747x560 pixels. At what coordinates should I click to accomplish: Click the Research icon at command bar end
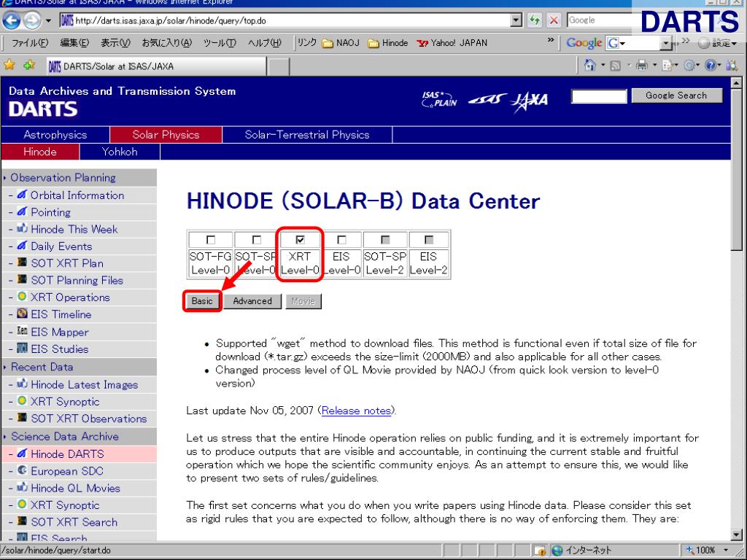point(731,66)
